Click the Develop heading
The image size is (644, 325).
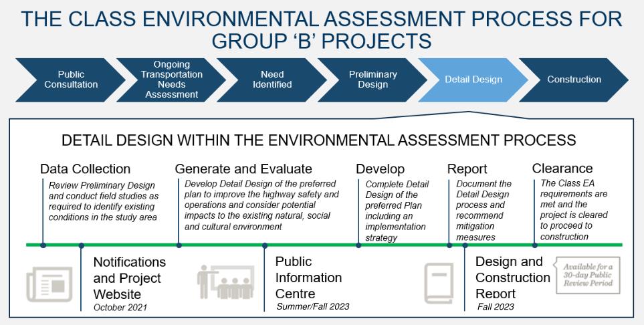point(380,169)
